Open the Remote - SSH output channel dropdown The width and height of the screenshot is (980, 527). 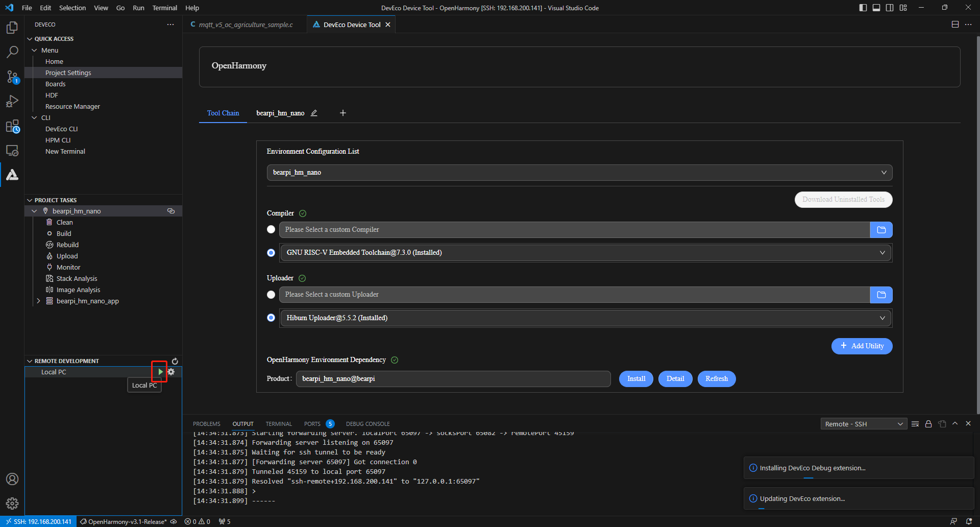click(864, 424)
